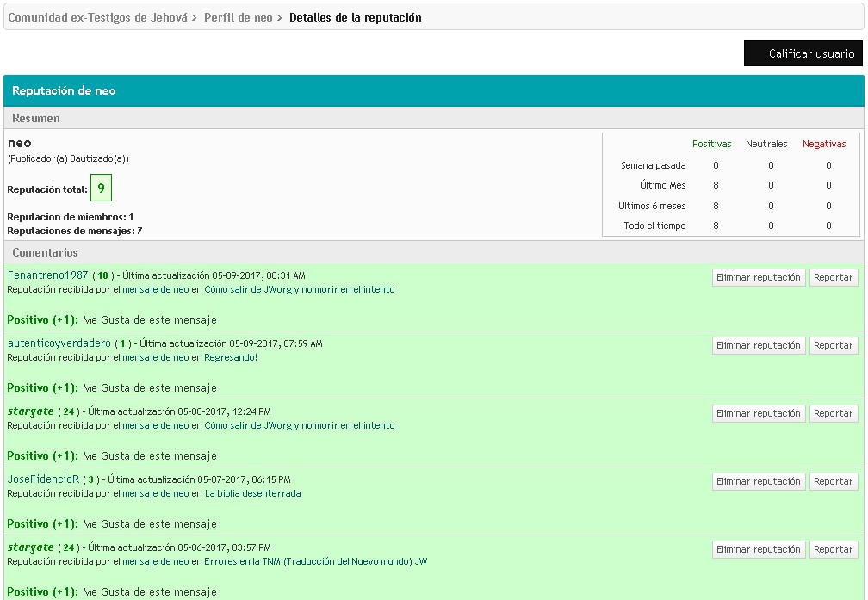
Task: Open autenticoyverdadero's user profile link
Action: [x=59, y=343]
